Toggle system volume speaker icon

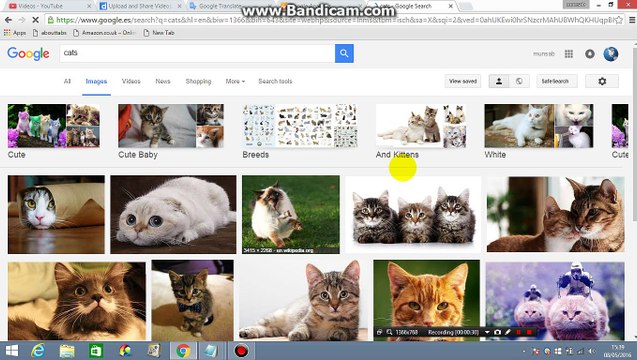[x=592, y=351]
